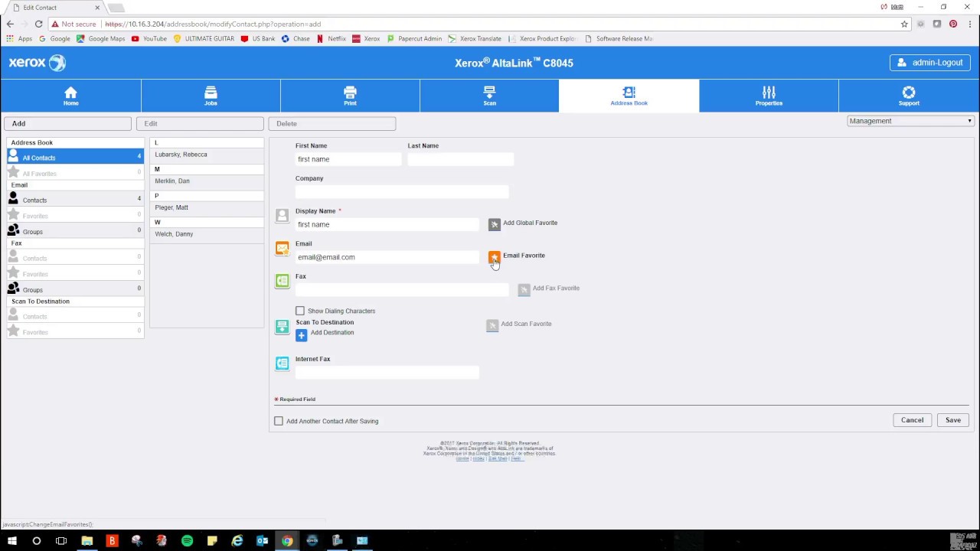Viewport: 980px width, 551px height.
Task: Click the admin-Logout button
Action: point(930,63)
